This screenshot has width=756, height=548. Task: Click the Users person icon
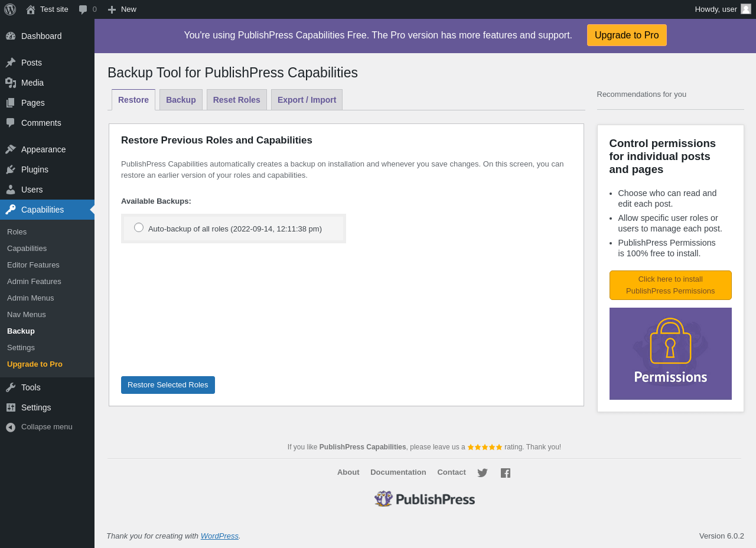click(11, 190)
